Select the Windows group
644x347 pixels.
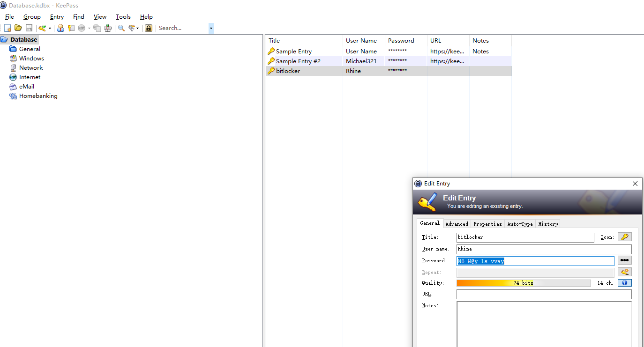click(x=27, y=58)
